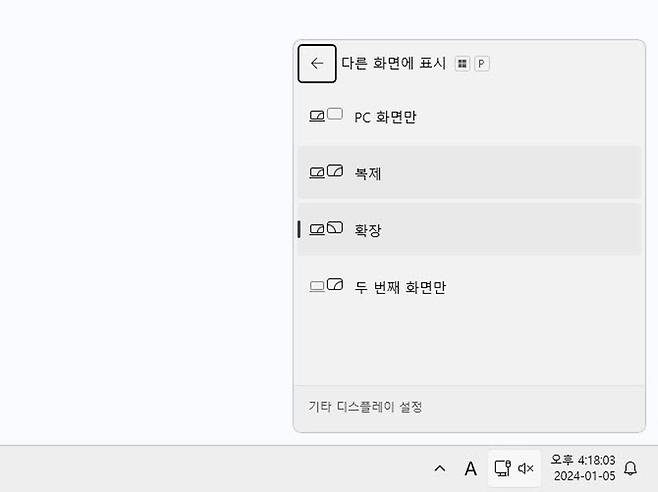Click the P key shortcut badge

(x=481, y=64)
